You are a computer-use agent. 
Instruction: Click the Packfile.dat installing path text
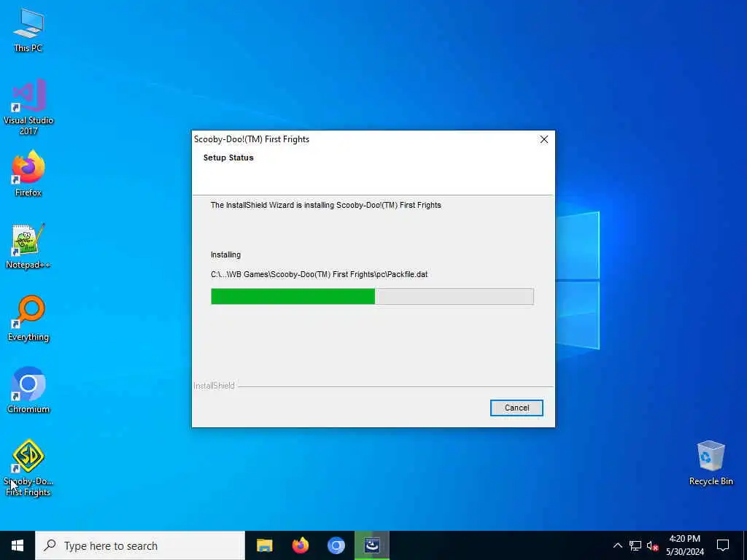pyautogui.click(x=320, y=274)
